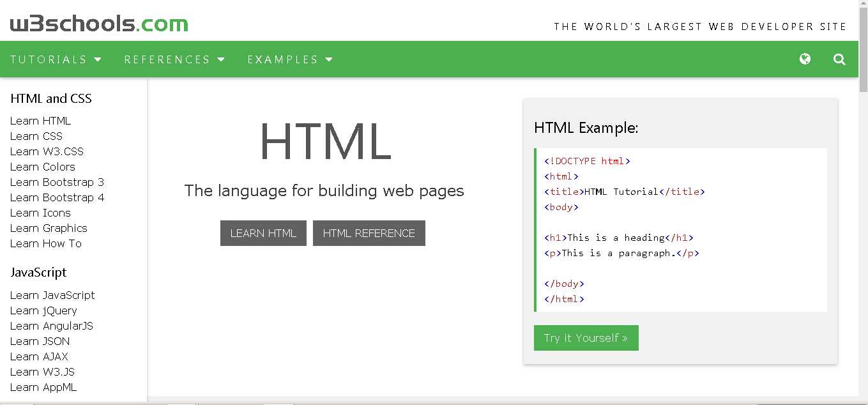Image resolution: width=868 pixels, height=405 pixels.
Task: Visit the Learn Icons page
Action: point(40,213)
